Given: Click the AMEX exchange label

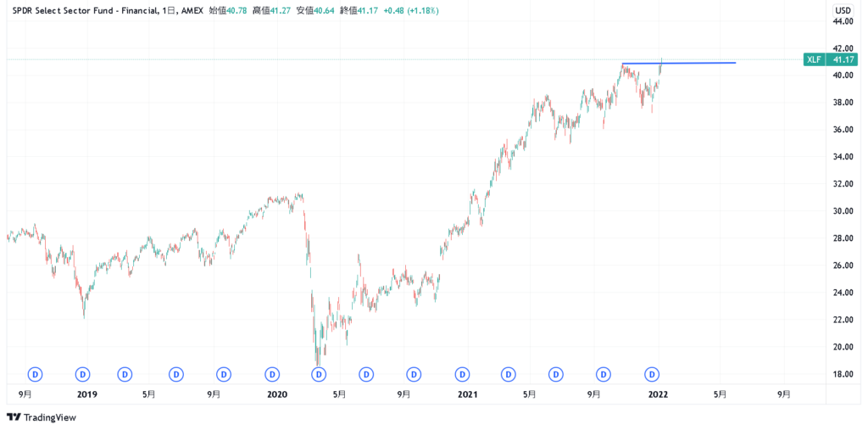Looking at the screenshot, I should tap(193, 10).
